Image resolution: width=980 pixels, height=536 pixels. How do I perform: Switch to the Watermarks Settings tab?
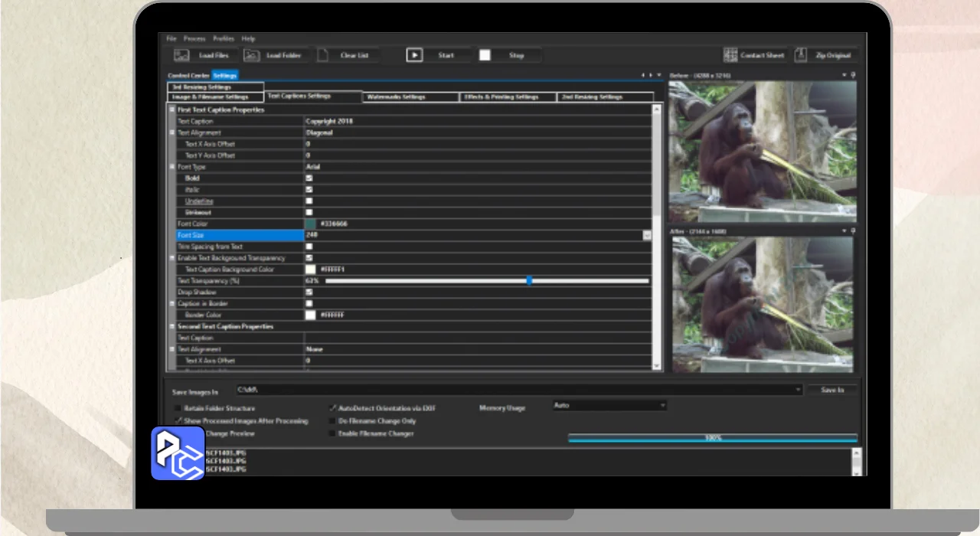tap(396, 97)
